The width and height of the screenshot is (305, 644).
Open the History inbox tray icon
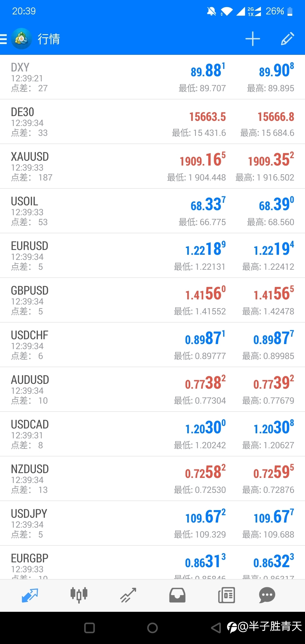point(177,595)
